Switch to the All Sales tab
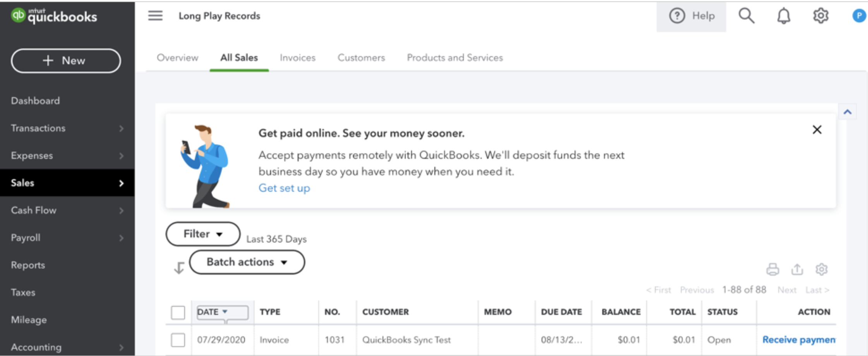This screenshot has width=868, height=356. pos(239,58)
